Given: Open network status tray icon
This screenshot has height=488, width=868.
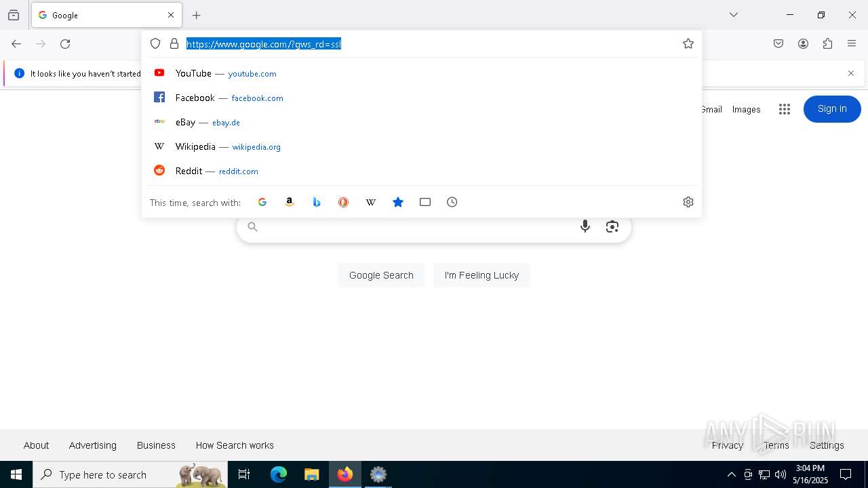Looking at the screenshot, I should (x=764, y=474).
